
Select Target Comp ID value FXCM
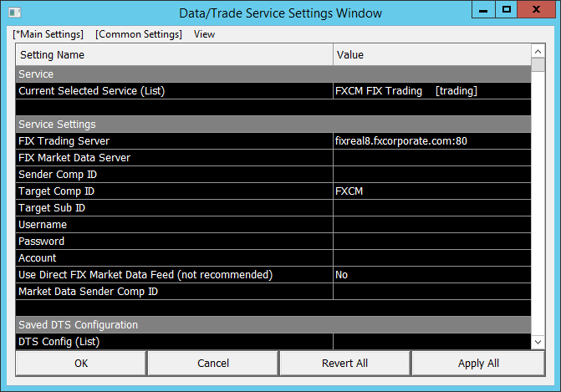(432, 191)
